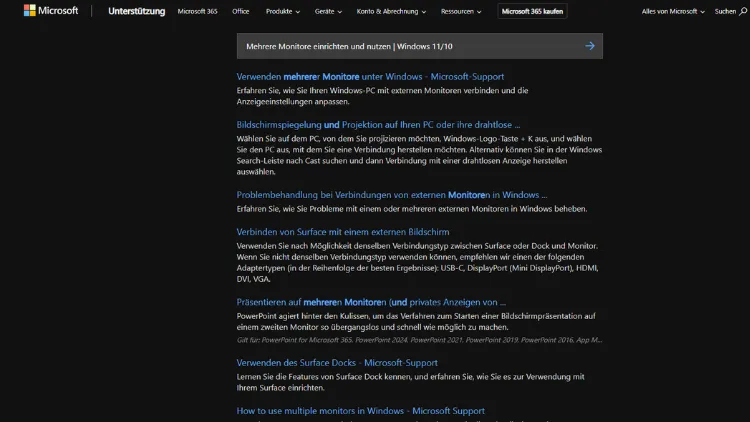This screenshot has height=422, width=750.
Task: Submit the search with the blue arrow
Action: (x=590, y=46)
